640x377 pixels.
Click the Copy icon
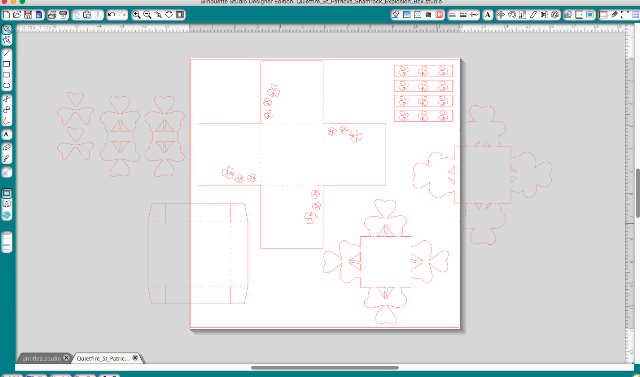77,15
